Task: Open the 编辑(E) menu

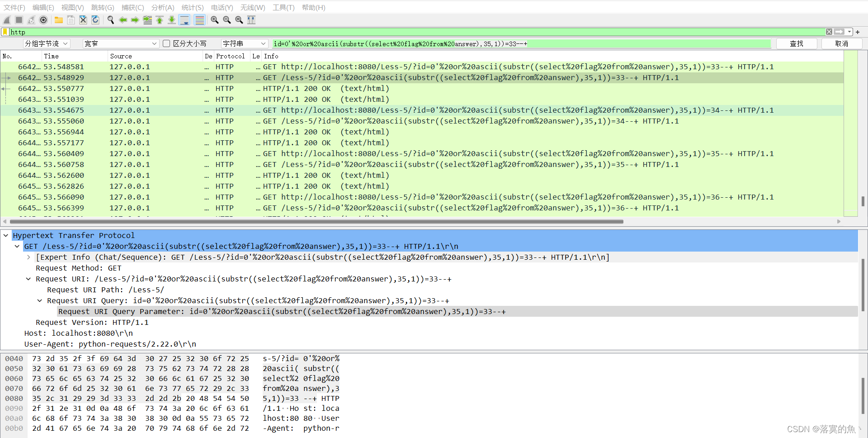Action: [x=43, y=7]
